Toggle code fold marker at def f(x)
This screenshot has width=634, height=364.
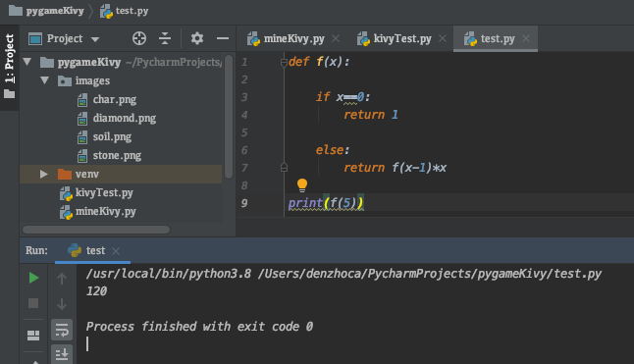(x=284, y=62)
